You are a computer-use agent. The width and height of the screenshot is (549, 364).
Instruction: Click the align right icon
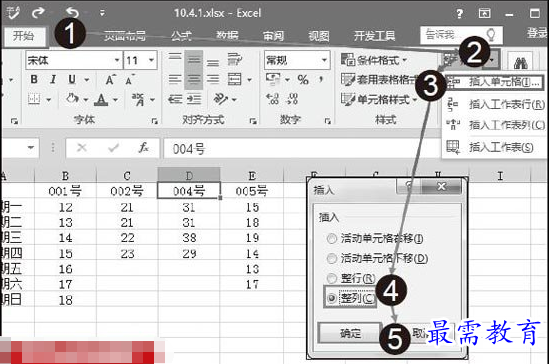click(213, 79)
